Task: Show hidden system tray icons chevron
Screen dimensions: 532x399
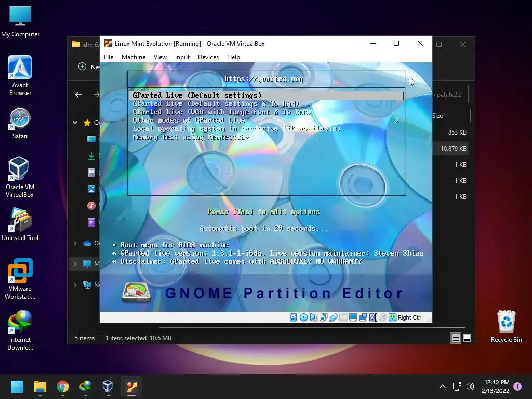Action: tap(443, 387)
